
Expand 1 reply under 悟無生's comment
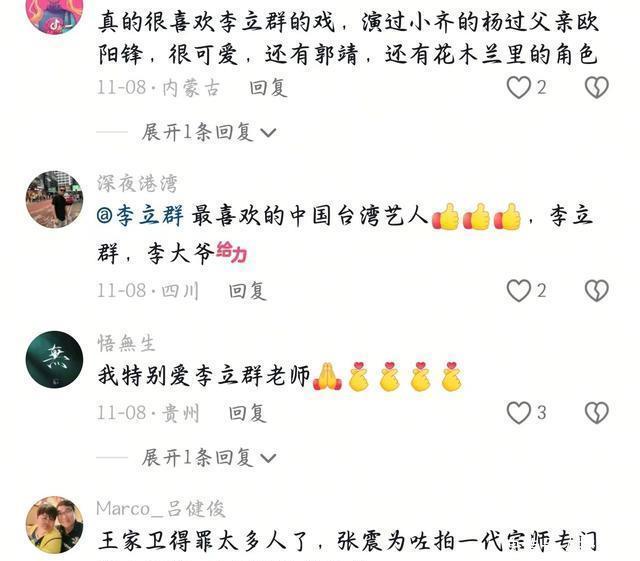(209, 457)
